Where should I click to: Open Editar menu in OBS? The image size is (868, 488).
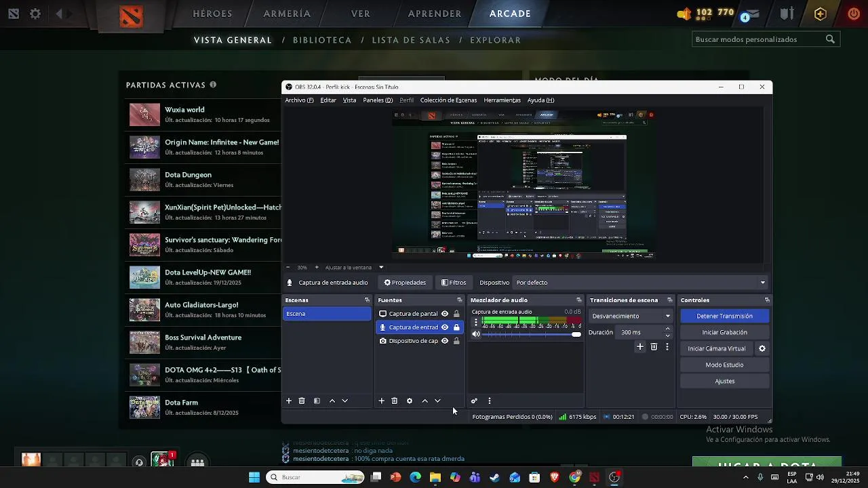click(328, 100)
